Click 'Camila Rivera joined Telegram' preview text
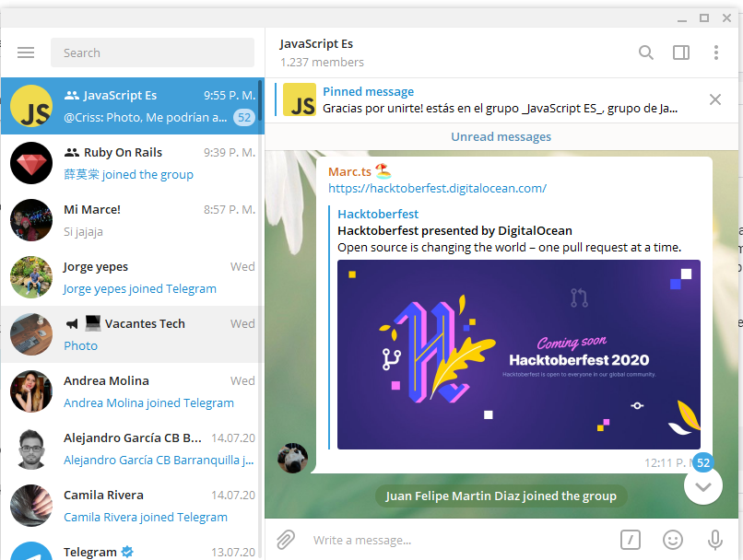 [x=146, y=517]
